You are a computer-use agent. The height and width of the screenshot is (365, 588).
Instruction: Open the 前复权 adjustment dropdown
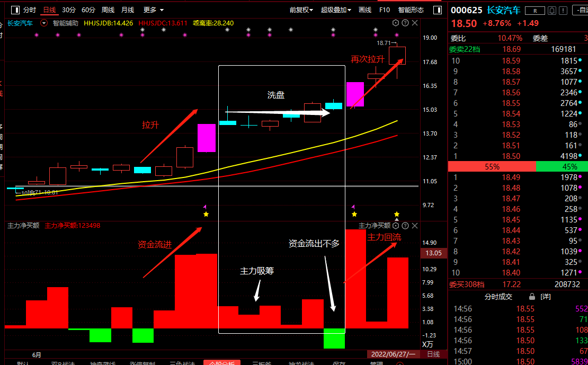[301, 10]
